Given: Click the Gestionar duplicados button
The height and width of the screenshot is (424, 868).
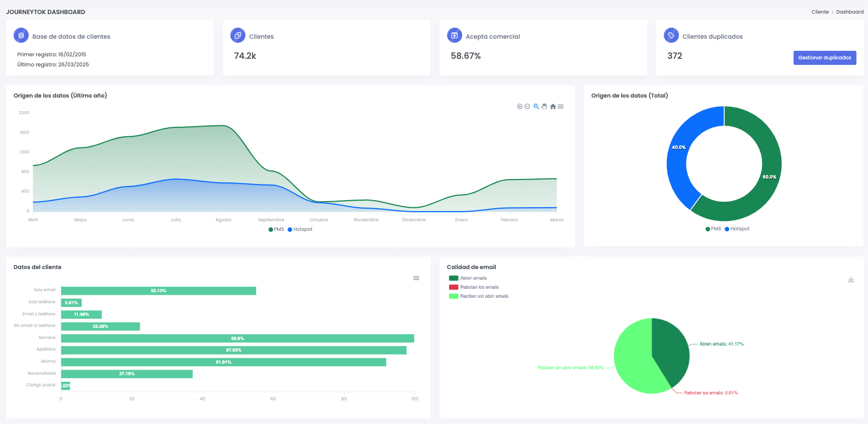Looking at the screenshot, I should [824, 58].
